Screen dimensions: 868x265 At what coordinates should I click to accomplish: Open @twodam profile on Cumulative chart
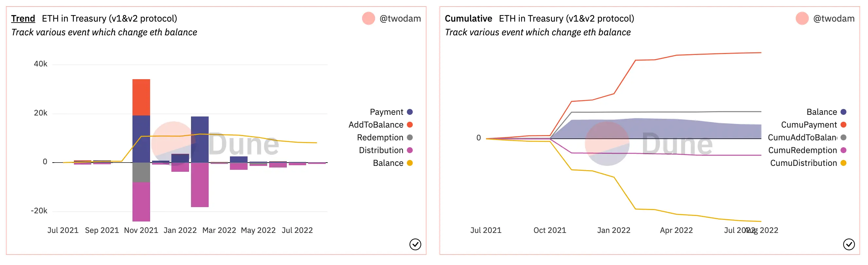[834, 19]
